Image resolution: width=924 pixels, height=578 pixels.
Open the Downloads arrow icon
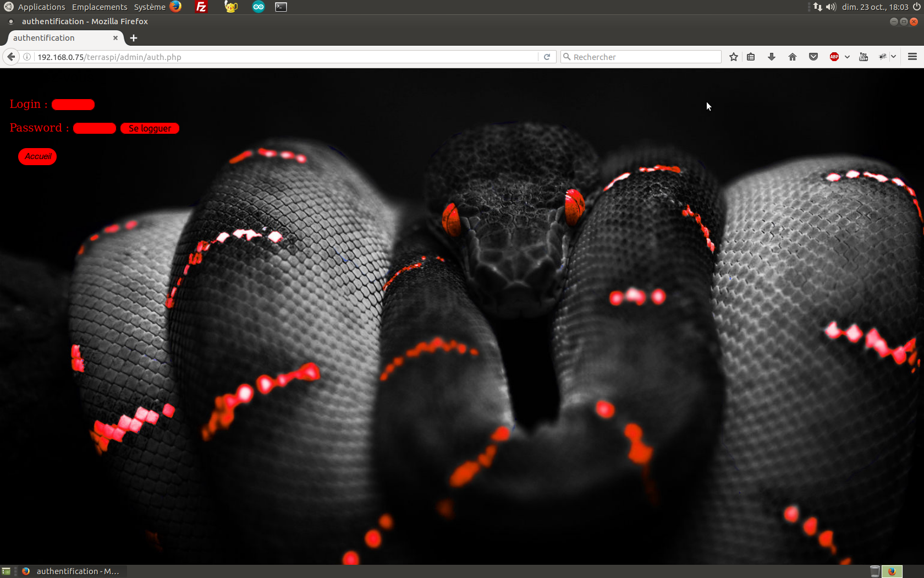click(772, 57)
